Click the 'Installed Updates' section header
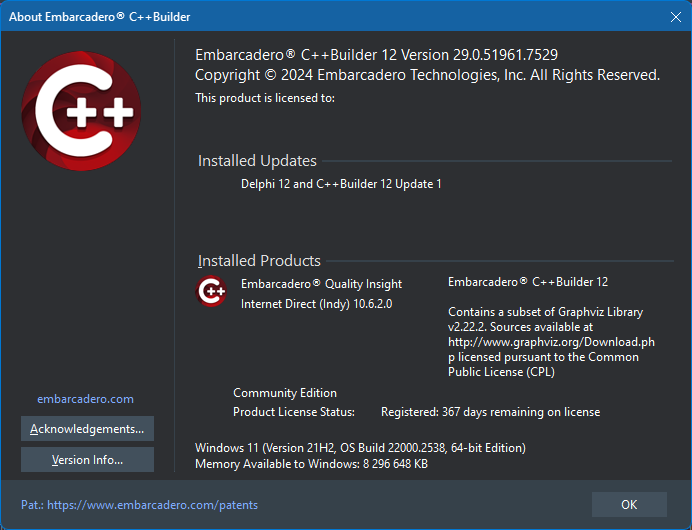Viewport: 692px width, 530px height. [257, 161]
